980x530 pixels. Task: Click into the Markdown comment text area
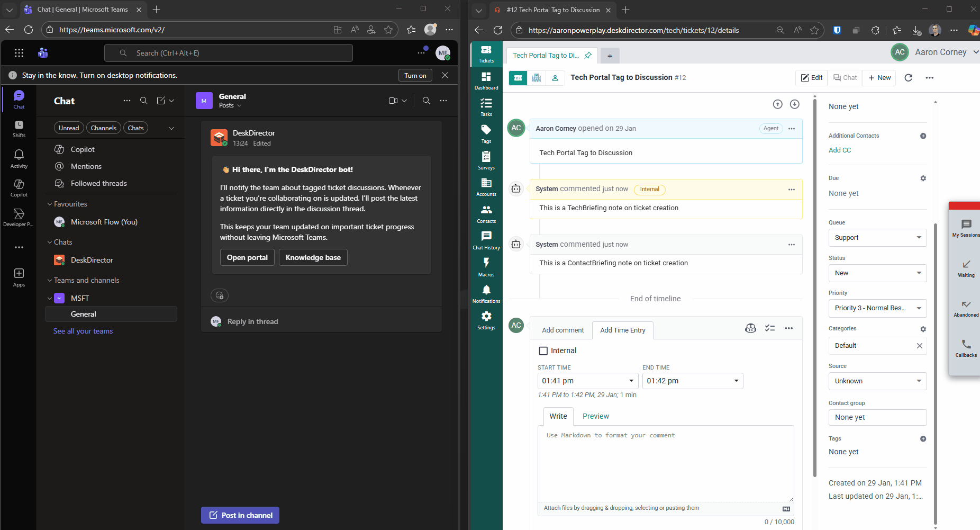pyautogui.click(x=665, y=463)
